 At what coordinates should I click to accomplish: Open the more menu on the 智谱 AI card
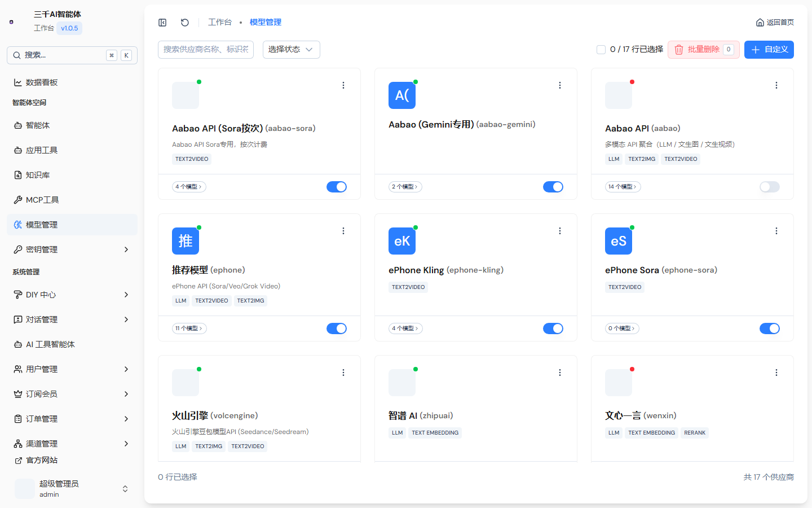(560, 373)
